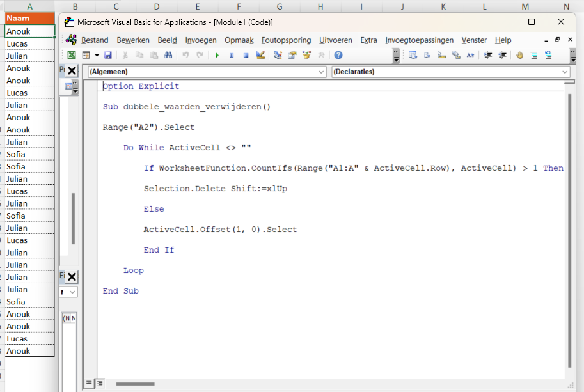Open the Project Explorer icon
The width and height of the screenshot is (584, 392).
pyautogui.click(x=278, y=55)
